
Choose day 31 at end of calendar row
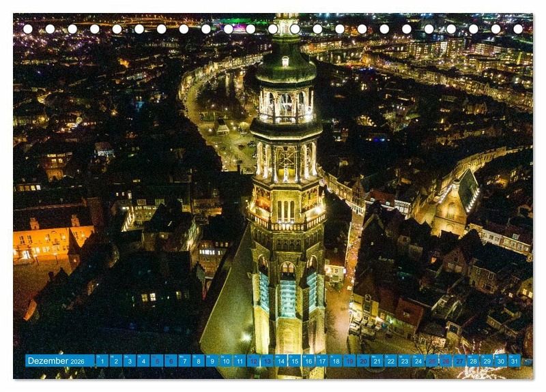click(514, 361)
